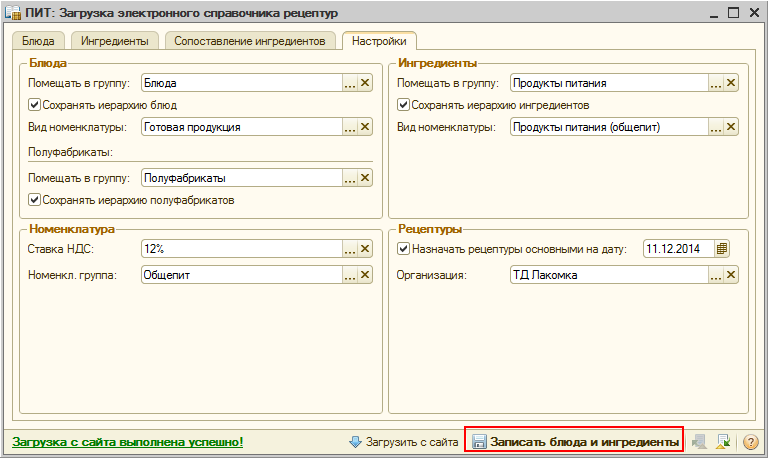This screenshot has height=458, width=768.
Task: Open the Сопоставление ингредиентов tab
Action: point(250,41)
